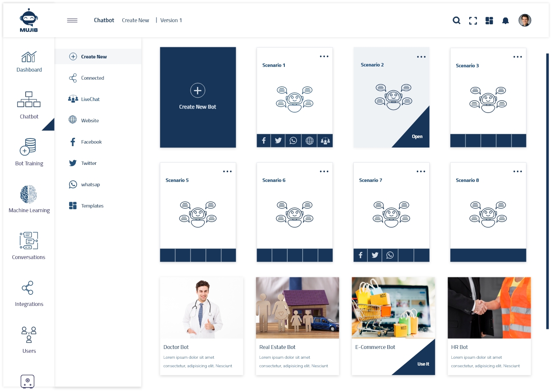The width and height of the screenshot is (552, 392).
Task: Click the globe website icon on Scenario 1
Action: click(309, 141)
